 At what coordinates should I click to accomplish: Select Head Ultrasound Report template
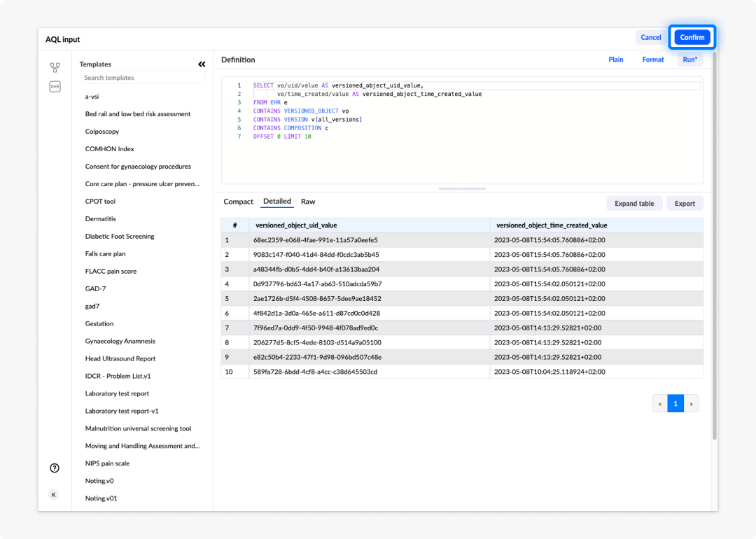(120, 358)
